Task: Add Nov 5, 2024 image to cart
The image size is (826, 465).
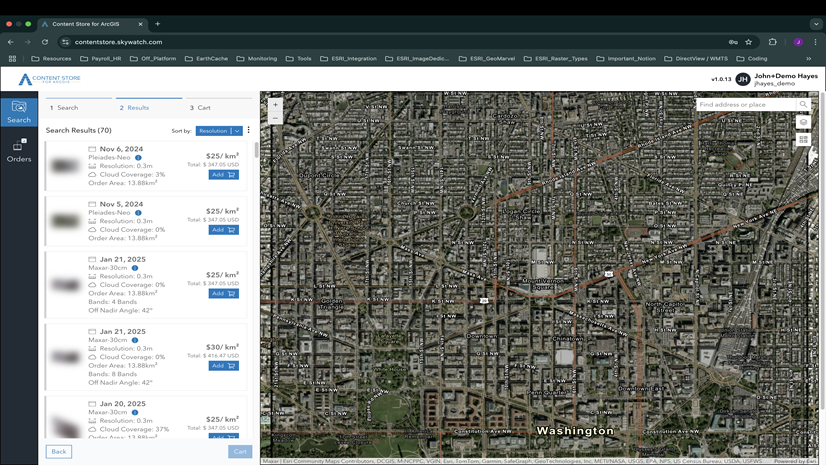Action: coord(223,230)
